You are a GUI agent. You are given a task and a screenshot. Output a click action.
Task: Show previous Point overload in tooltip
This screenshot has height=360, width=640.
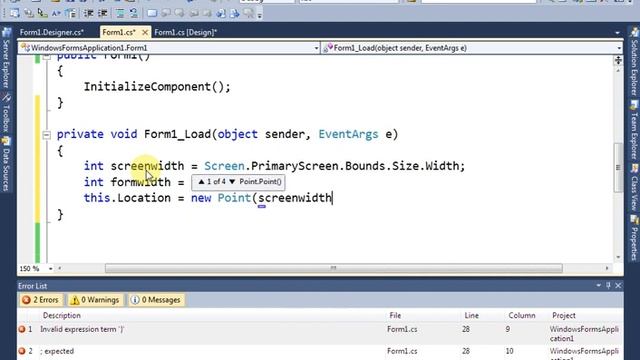tap(201, 182)
